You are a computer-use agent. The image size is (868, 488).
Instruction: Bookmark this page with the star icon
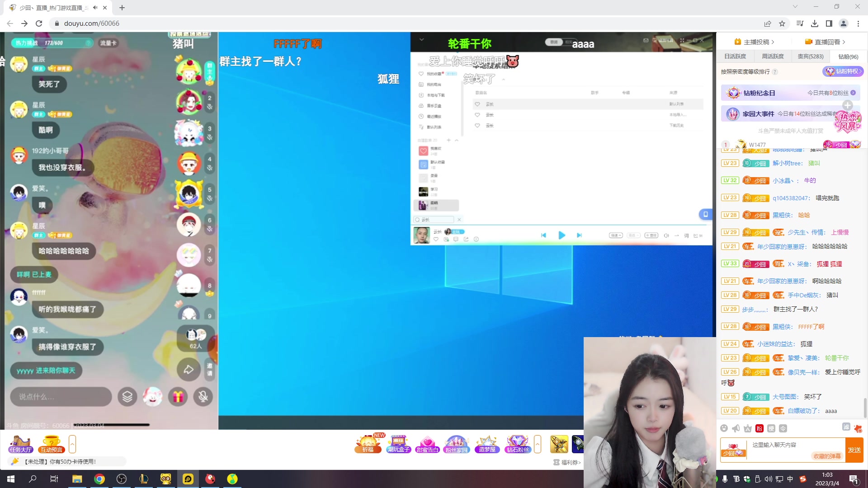point(782,23)
